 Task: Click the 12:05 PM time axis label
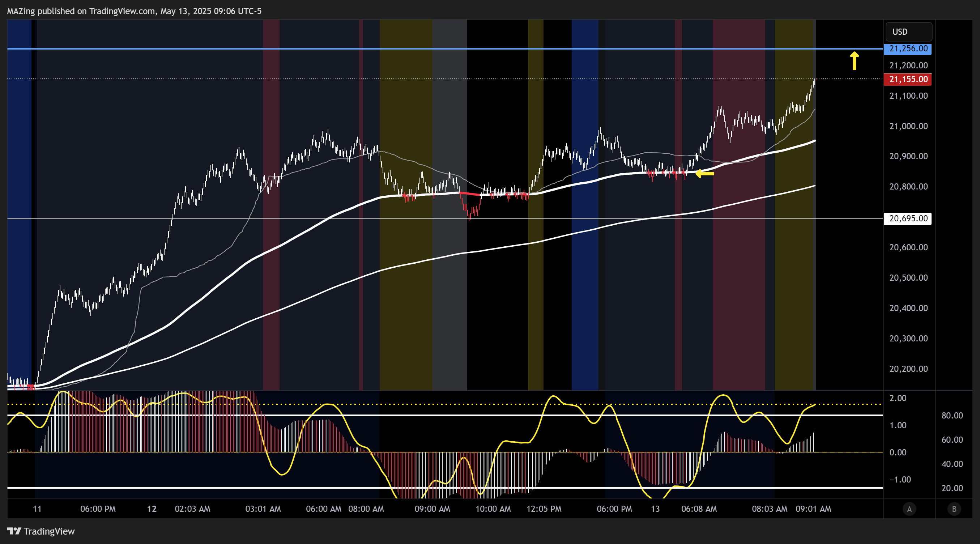pyautogui.click(x=544, y=509)
